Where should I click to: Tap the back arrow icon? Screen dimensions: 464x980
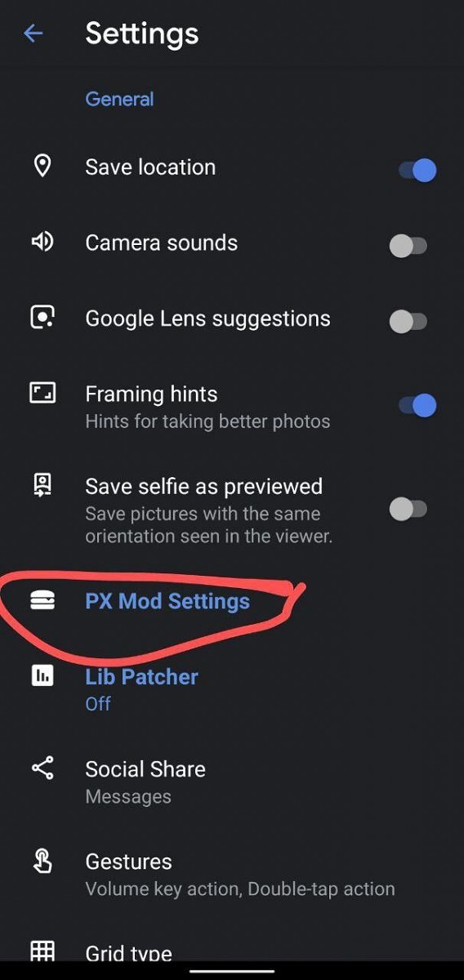[x=33, y=33]
